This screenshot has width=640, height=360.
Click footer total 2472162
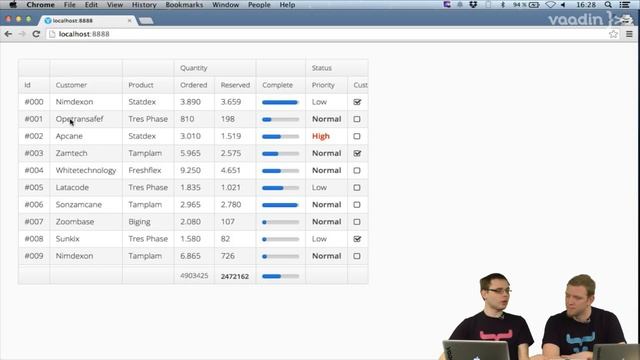tap(235, 276)
